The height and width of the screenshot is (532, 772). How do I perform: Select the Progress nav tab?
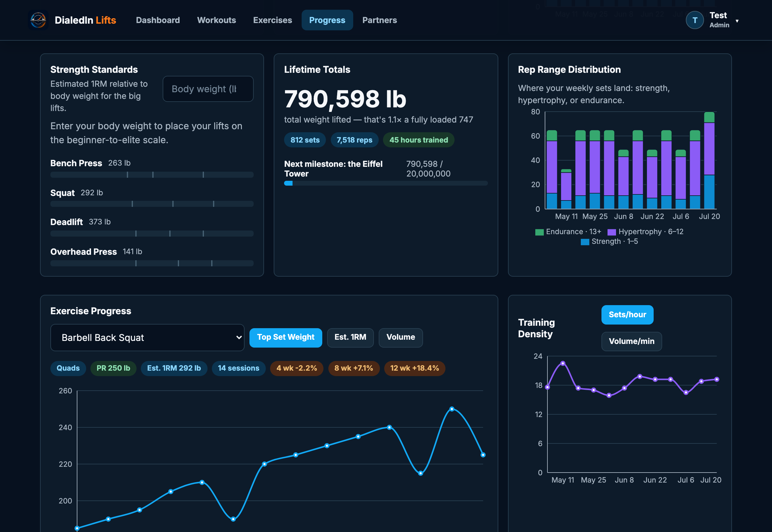pos(327,20)
